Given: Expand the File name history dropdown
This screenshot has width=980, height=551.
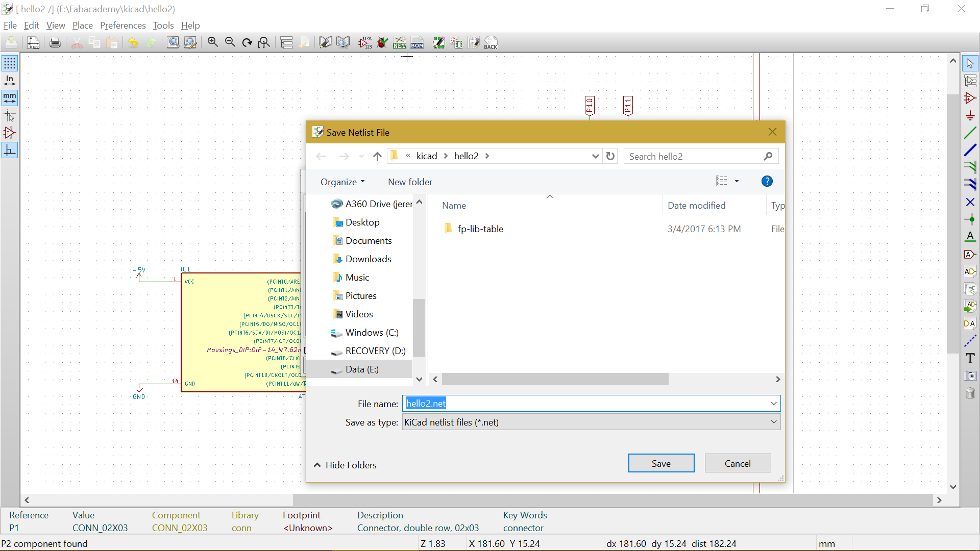Looking at the screenshot, I should pos(774,404).
